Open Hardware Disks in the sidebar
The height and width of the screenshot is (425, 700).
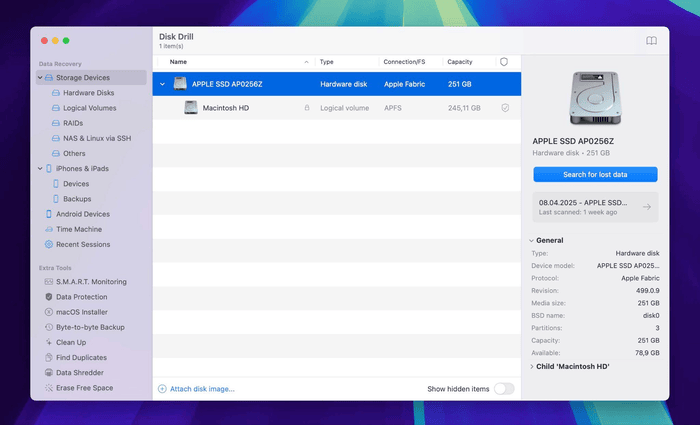pyautogui.click(x=88, y=93)
